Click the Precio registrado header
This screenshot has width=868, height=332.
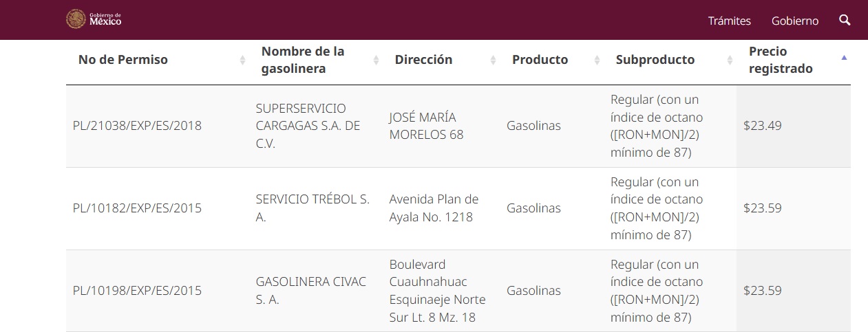point(781,60)
